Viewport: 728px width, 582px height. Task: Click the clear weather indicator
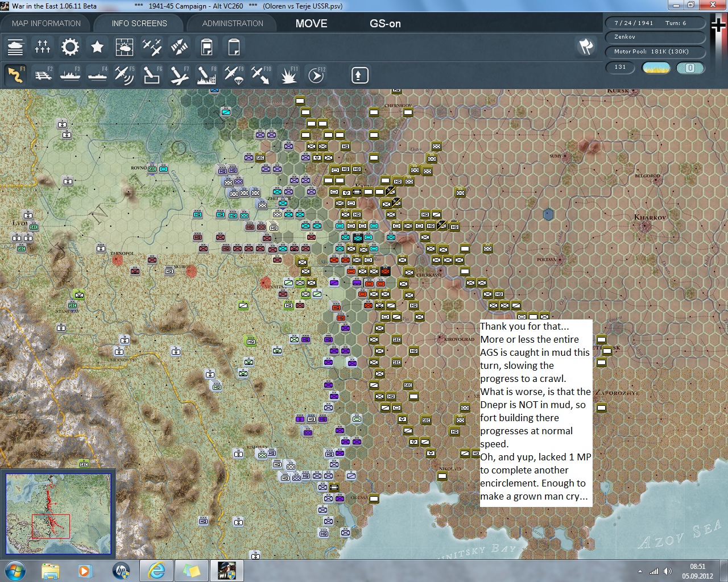coord(656,68)
